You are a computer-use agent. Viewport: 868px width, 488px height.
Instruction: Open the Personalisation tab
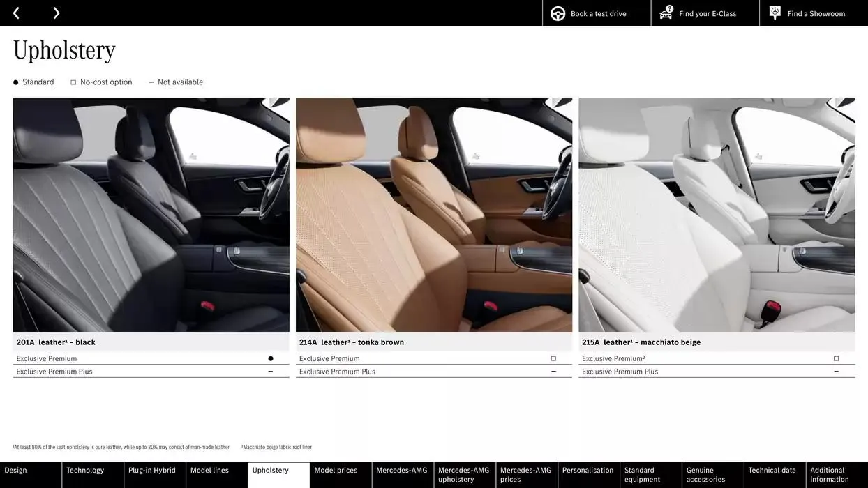tap(589, 475)
